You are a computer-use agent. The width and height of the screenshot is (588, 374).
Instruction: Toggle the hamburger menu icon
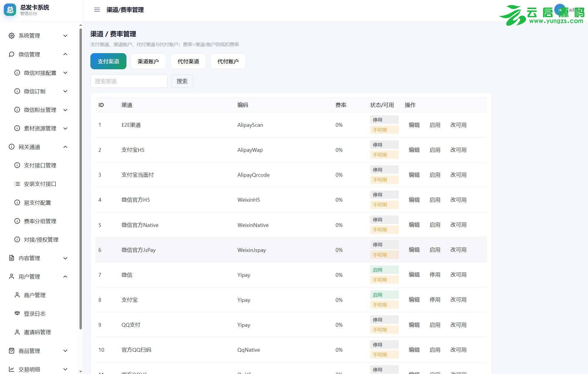click(97, 10)
